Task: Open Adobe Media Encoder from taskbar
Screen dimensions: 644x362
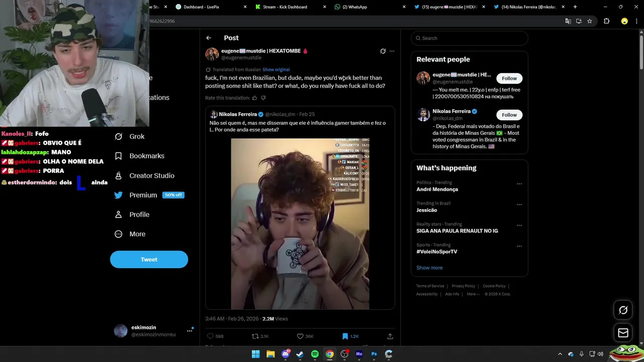Action: point(359,354)
